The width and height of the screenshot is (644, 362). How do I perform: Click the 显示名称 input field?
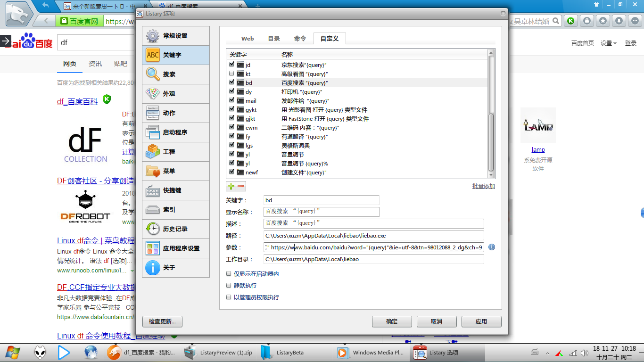point(322,212)
